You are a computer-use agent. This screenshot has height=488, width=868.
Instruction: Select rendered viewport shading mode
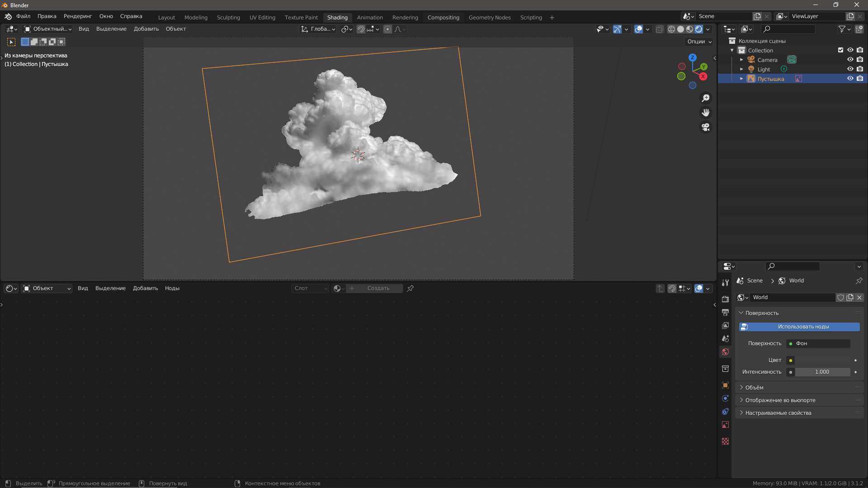pyautogui.click(x=698, y=29)
